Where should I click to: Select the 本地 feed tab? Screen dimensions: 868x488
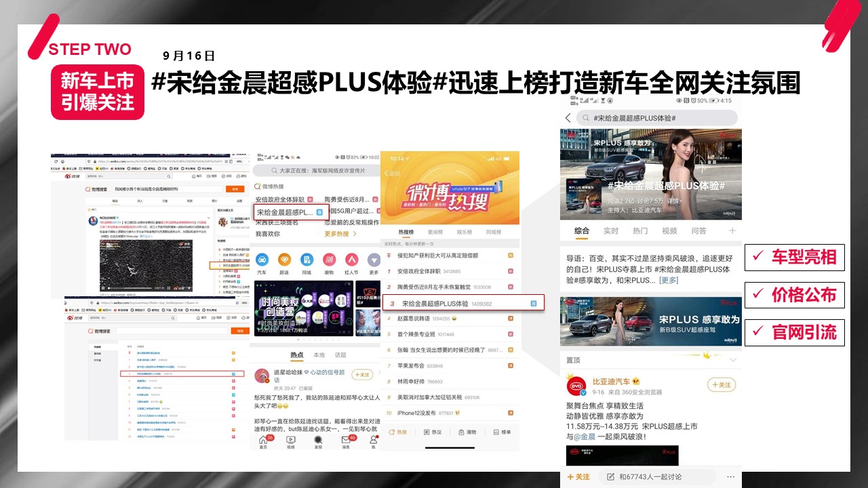click(x=319, y=355)
